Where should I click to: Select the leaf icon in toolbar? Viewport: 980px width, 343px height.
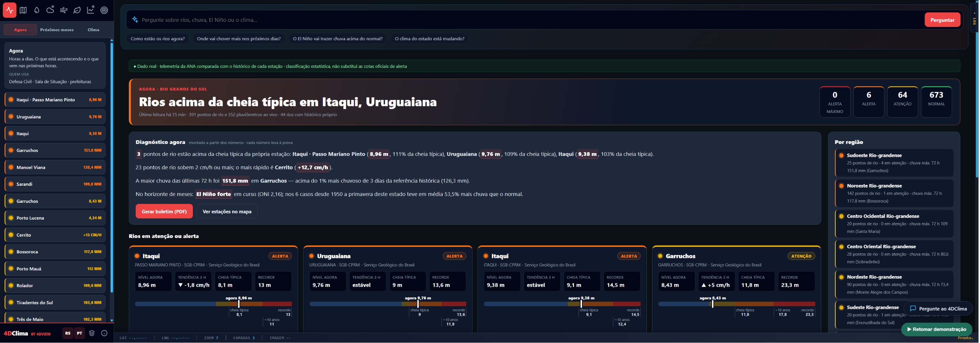click(77, 10)
